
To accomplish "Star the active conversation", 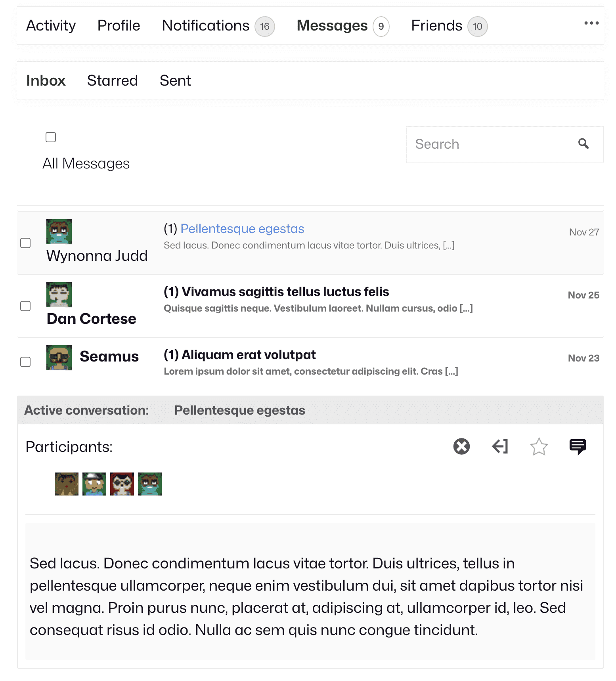I will [x=539, y=447].
